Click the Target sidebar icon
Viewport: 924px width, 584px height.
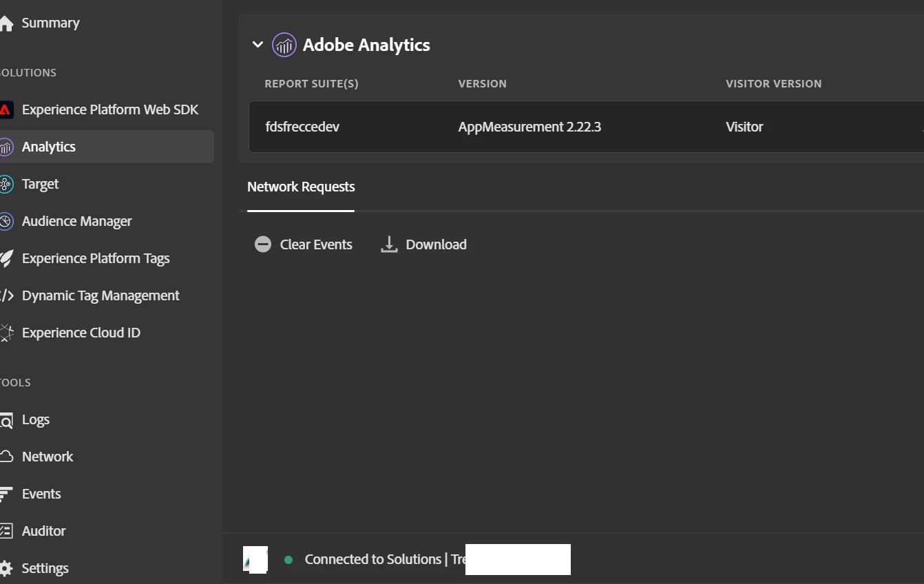coord(6,184)
